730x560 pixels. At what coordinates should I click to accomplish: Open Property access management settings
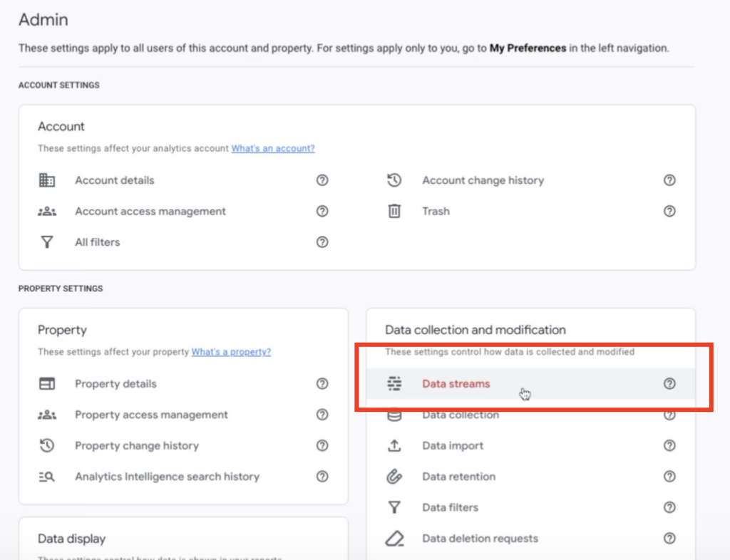pyautogui.click(x=151, y=415)
